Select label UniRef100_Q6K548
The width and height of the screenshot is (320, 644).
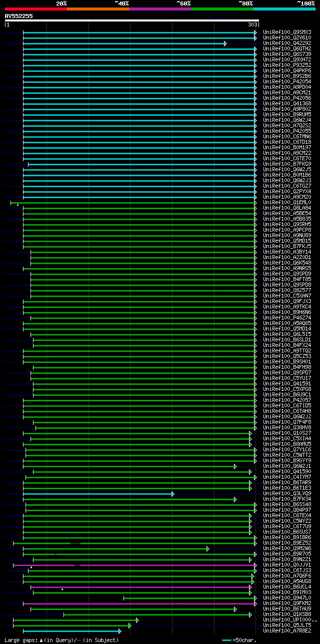(287, 263)
